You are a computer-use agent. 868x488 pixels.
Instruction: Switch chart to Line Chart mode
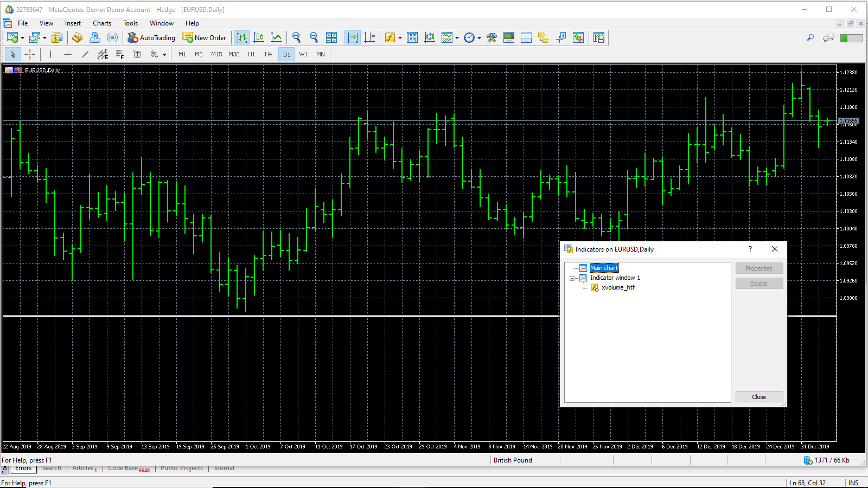click(277, 37)
